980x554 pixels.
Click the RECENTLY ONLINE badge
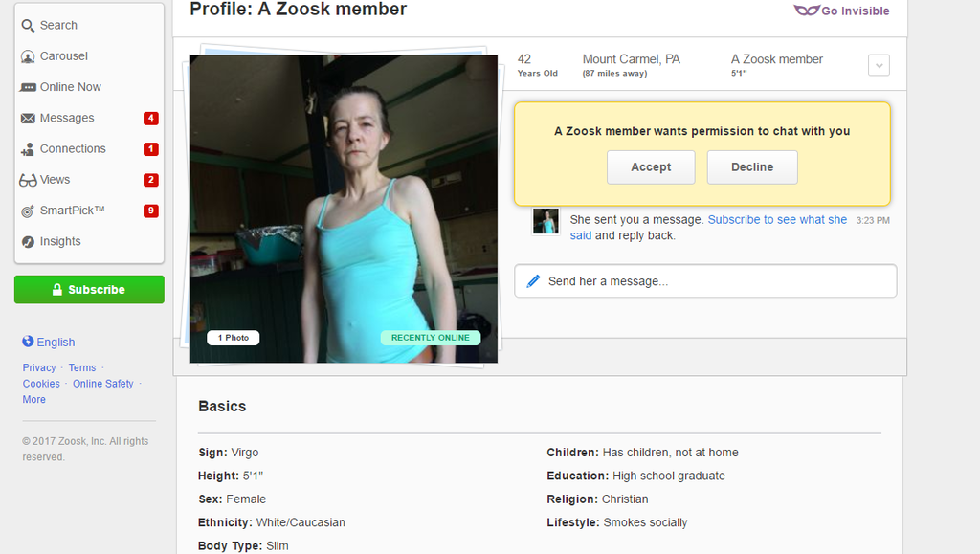pyautogui.click(x=430, y=338)
